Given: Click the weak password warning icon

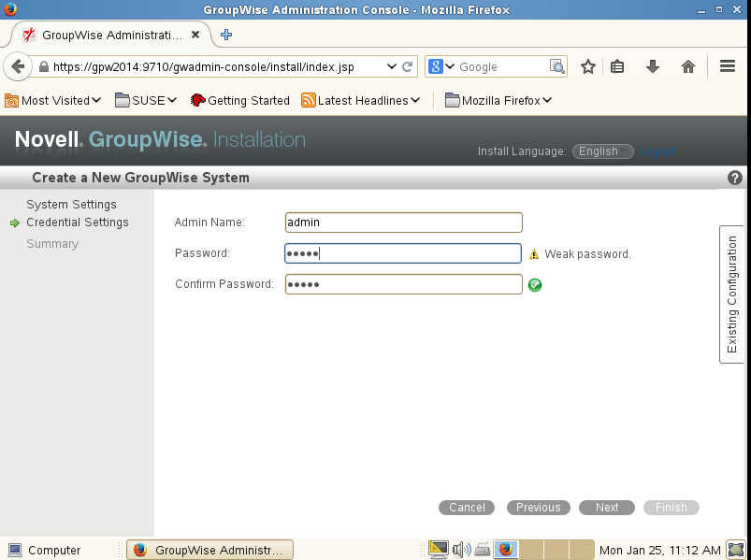Looking at the screenshot, I should click(534, 254).
